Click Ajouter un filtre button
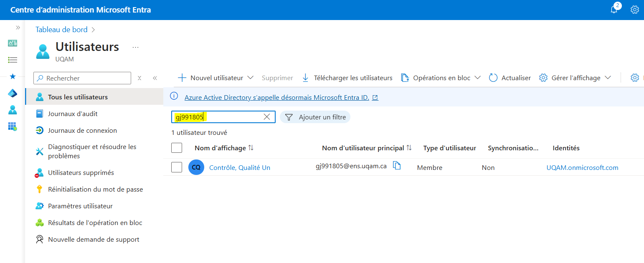The image size is (644, 263). coord(315,117)
